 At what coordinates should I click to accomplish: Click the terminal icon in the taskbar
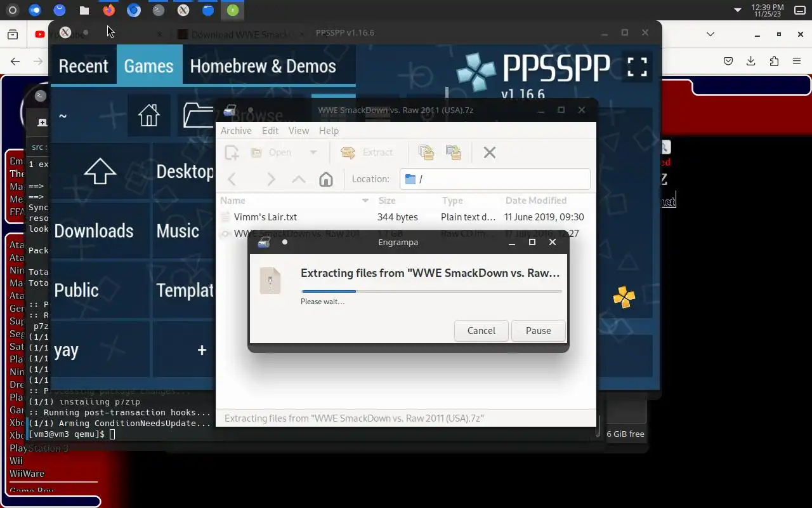(159, 10)
